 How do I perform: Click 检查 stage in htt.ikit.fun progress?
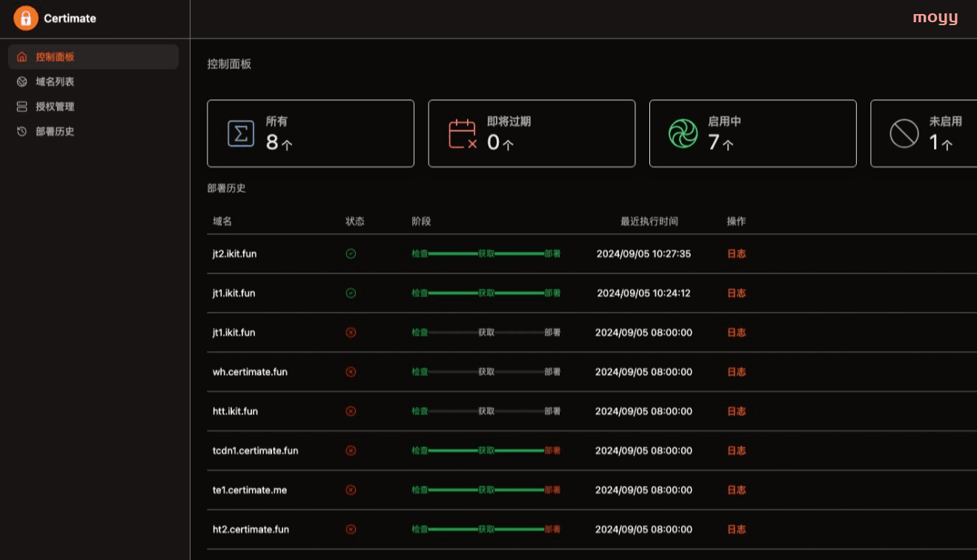click(420, 411)
